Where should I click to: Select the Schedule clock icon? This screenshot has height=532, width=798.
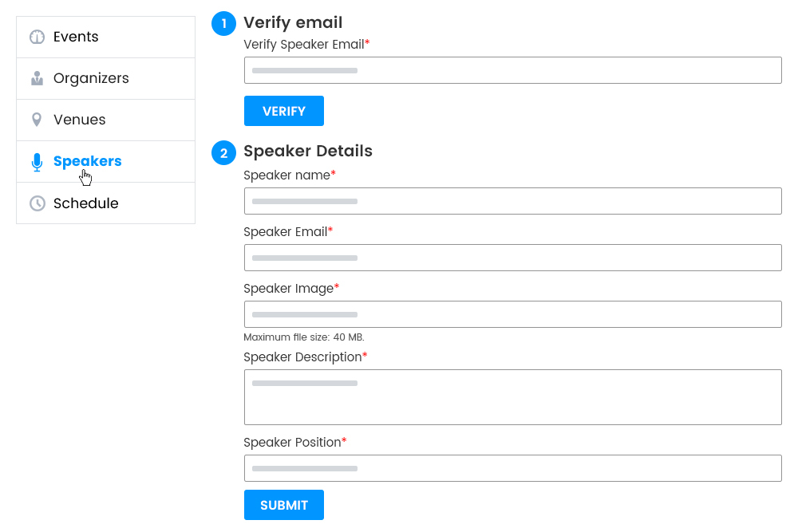[36, 203]
